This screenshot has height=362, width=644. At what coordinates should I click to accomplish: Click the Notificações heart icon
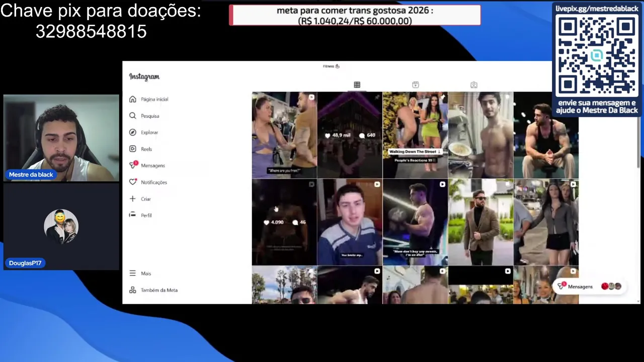pos(132,182)
